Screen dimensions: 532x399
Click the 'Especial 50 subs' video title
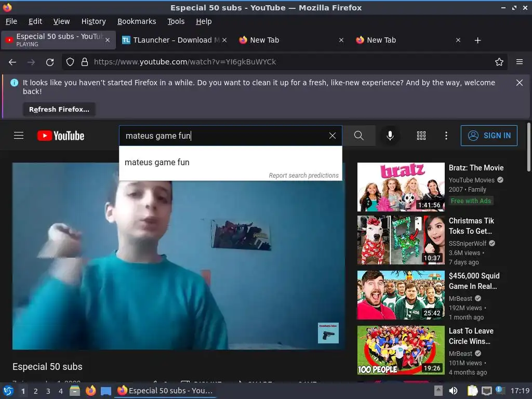(x=47, y=367)
